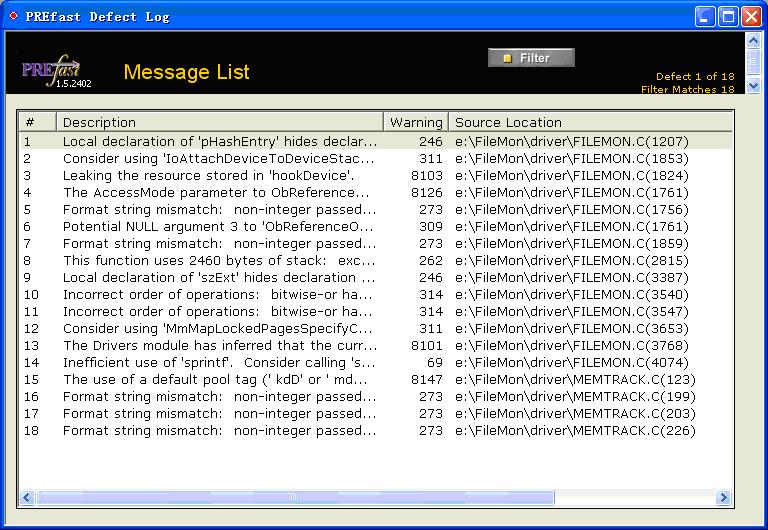Sort by the Description column header
The width and height of the screenshot is (768, 530).
(220, 122)
